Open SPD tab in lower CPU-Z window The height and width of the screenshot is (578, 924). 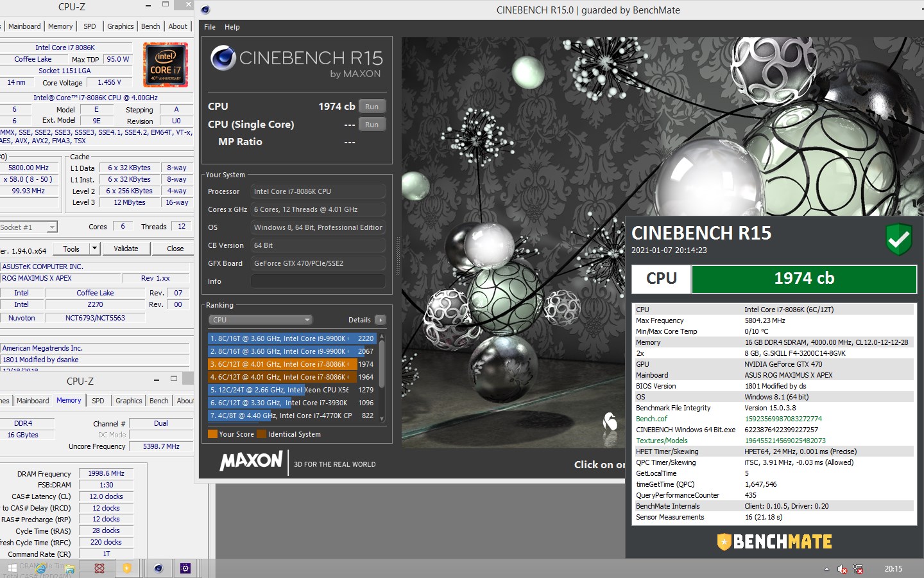point(98,401)
